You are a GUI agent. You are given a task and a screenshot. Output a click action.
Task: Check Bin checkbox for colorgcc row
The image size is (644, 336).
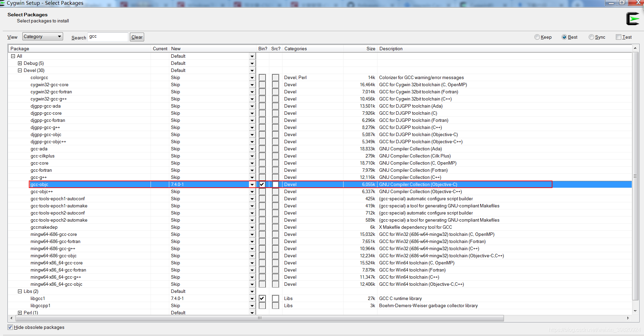(x=262, y=77)
